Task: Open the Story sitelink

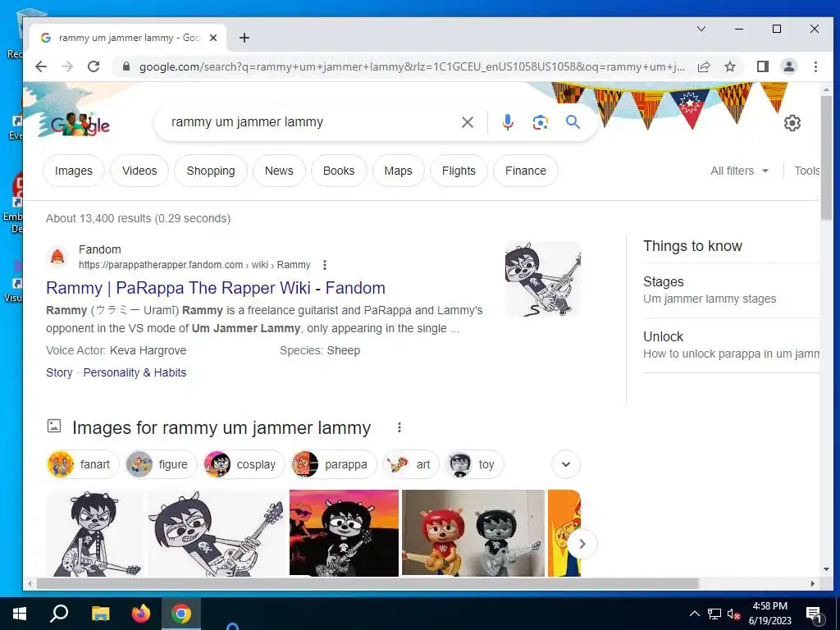Action: coord(59,373)
